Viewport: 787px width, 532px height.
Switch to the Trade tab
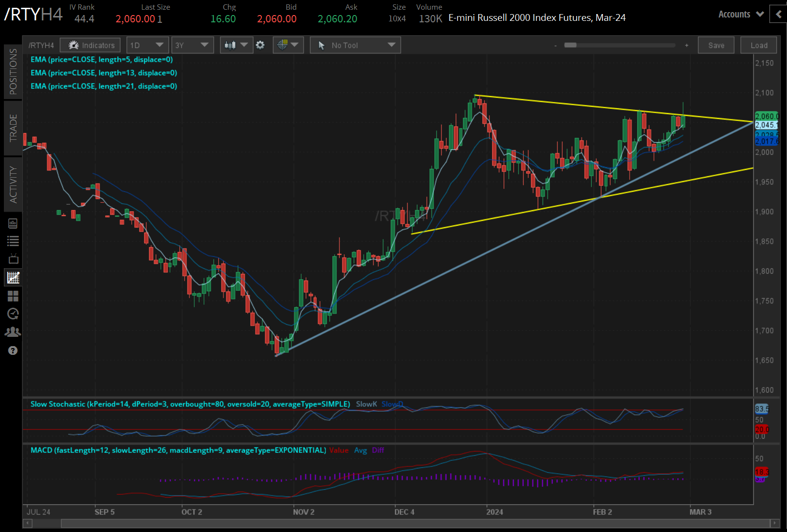pos(13,128)
